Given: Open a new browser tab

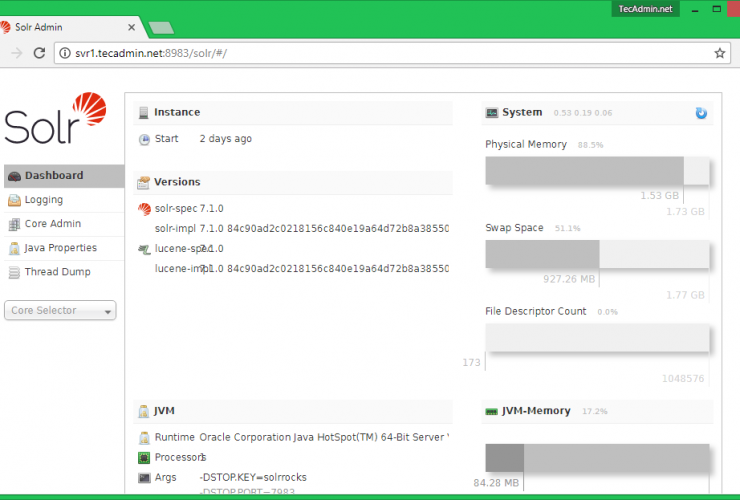Looking at the screenshot, I should coord(159,27).
